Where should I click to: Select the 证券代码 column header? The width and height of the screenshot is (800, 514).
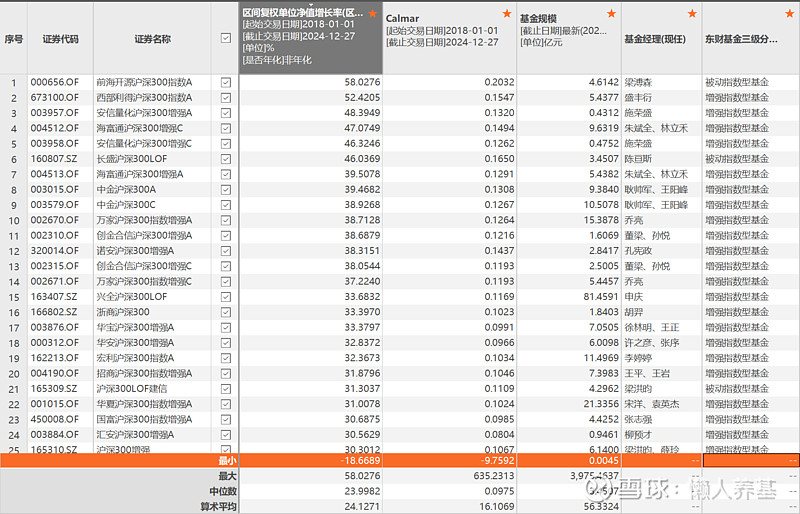click(61, 38)
